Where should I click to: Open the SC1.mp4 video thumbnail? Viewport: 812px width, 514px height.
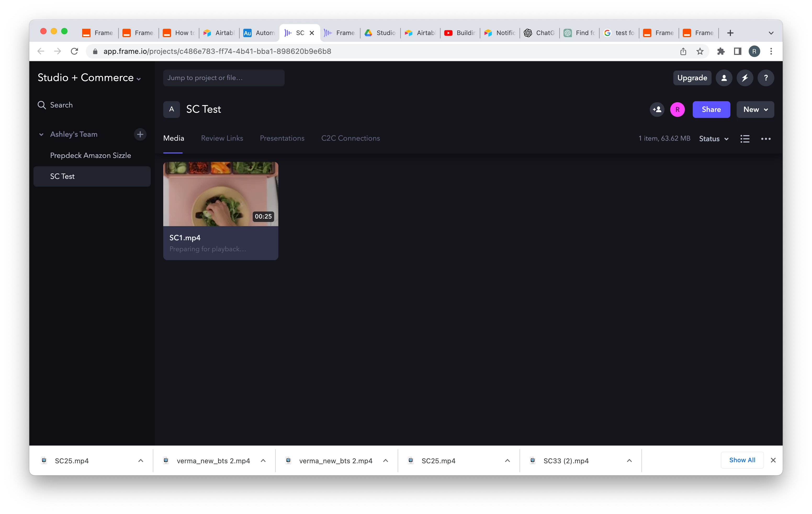tap(221, 194)
